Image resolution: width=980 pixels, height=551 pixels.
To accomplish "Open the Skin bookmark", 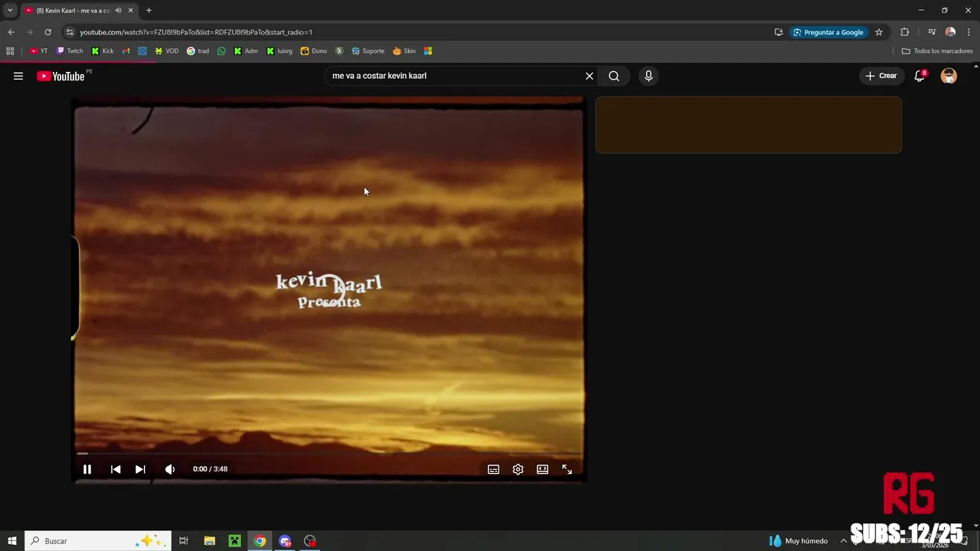I will tap(404, 51).
